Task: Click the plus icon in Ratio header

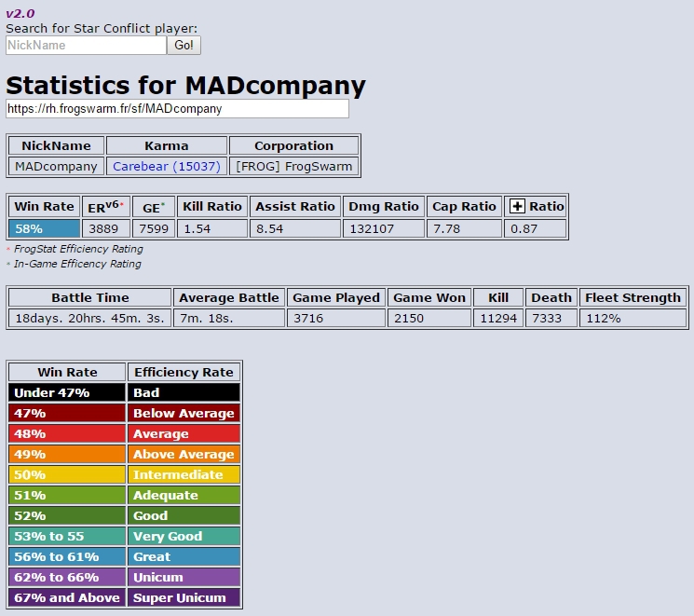Action: 517,206
